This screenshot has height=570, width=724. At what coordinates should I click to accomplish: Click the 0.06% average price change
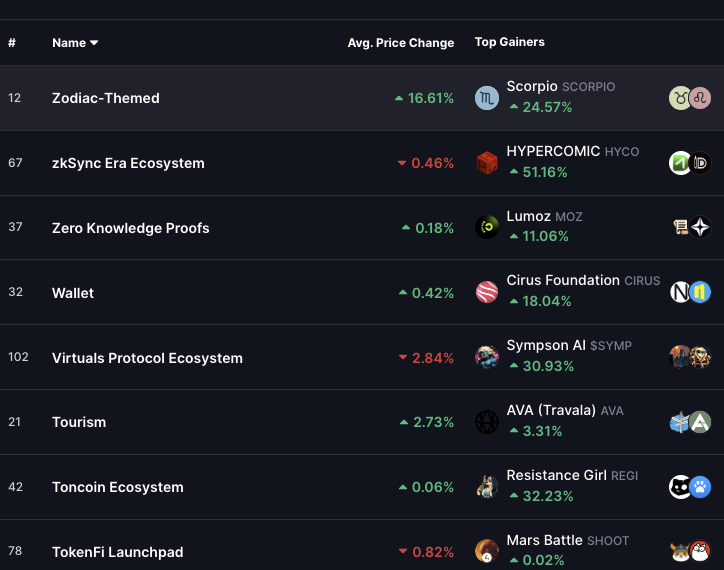coord(426,487)
